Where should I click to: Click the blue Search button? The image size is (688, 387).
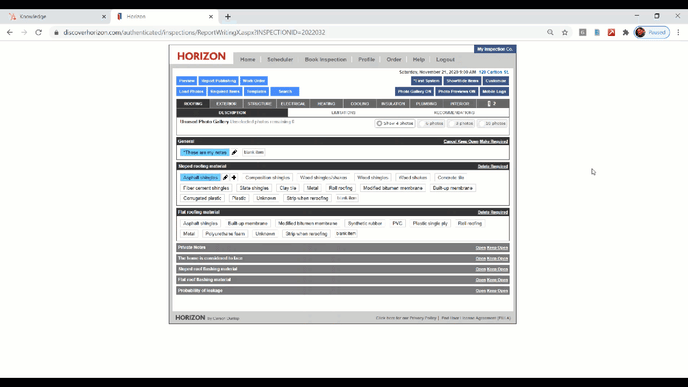[285, 91]
